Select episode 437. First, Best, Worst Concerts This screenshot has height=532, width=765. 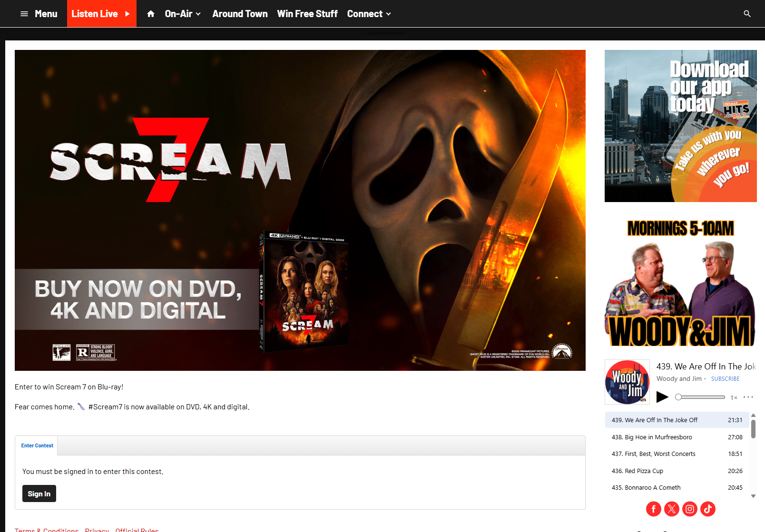tap(677, 454)
